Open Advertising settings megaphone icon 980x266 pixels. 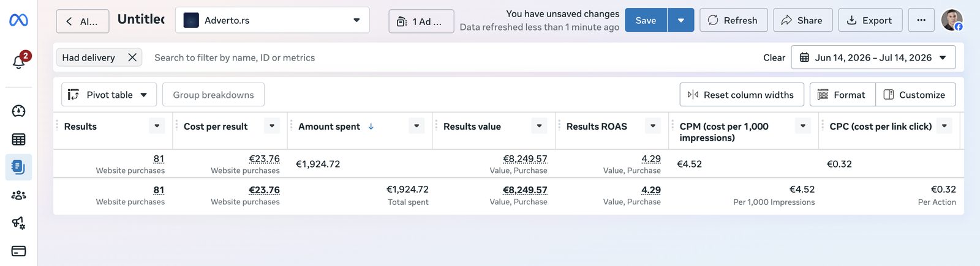pos(18,223)
